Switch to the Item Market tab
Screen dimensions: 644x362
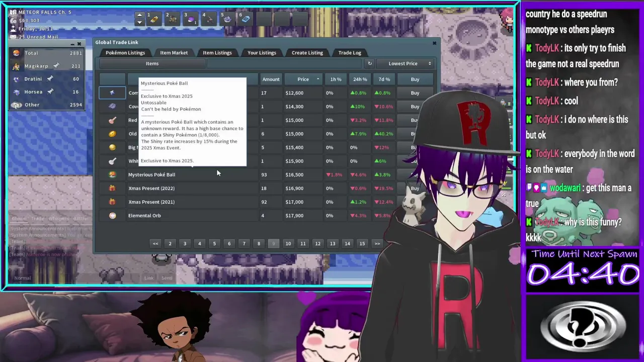[174, 53]
